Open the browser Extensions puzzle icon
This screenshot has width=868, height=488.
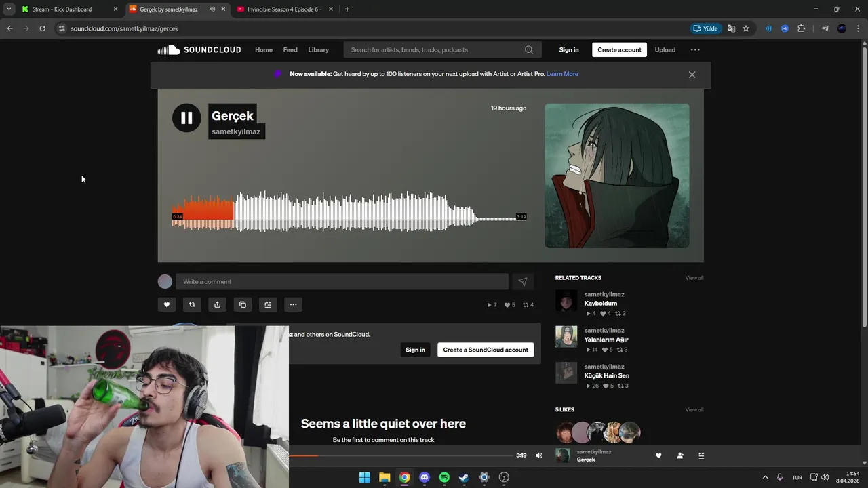tap(802, 28)
